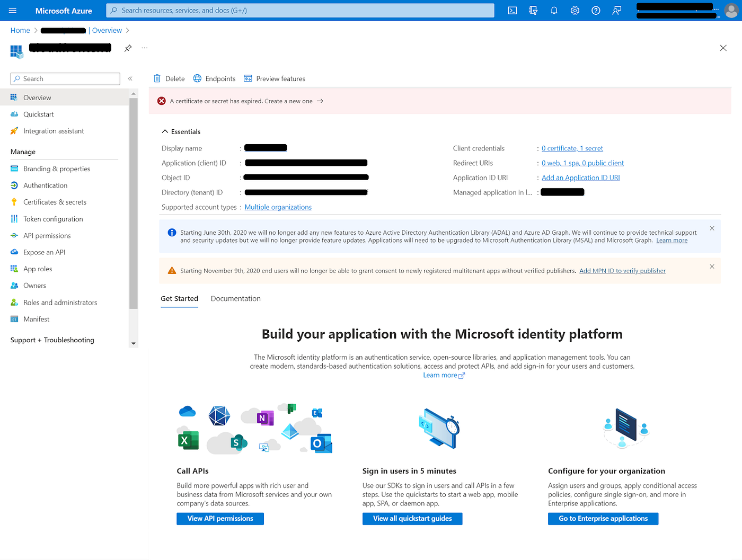The height and width of the screenshot is (560, 742).
Task: Click inside the resource search bar
Action: [299, 10]
